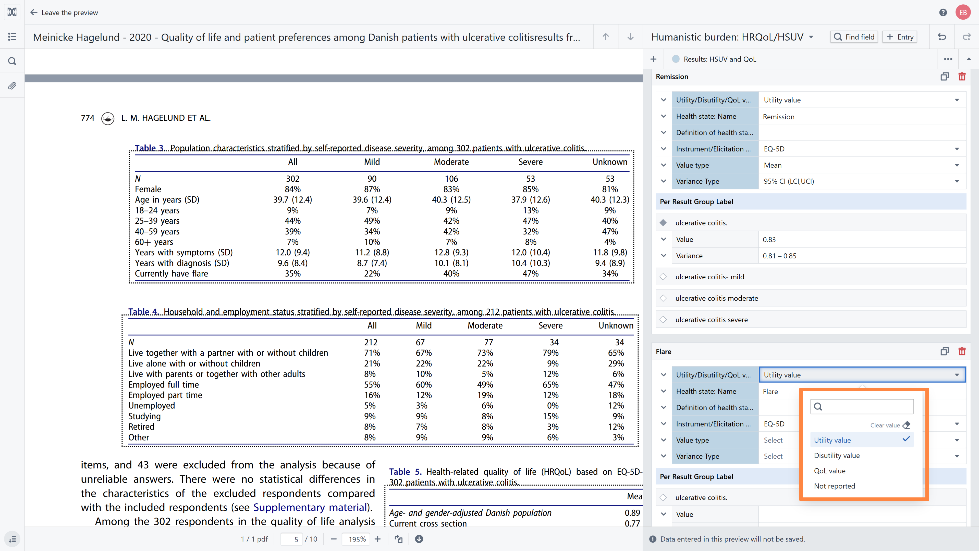Open the Supplementary material link
Image resolution: width=980 pixels, height=551 pixels.
310,508
